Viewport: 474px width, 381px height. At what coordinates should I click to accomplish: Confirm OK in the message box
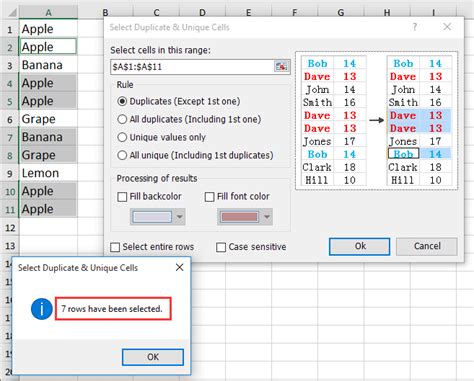(x=153, y=357)
